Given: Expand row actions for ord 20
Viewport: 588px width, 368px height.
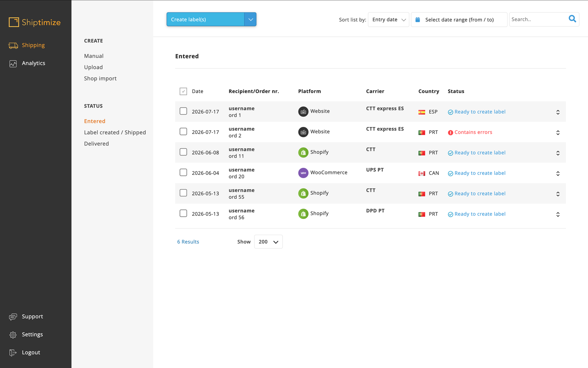Looking at the screenshot, I should [558, 173].
